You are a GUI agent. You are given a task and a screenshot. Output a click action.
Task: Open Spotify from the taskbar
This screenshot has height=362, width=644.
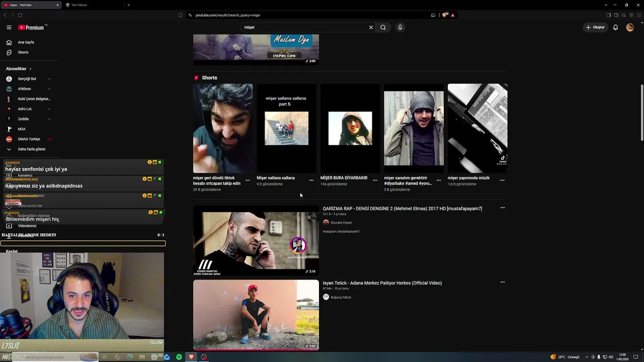[x=179, y=357]
